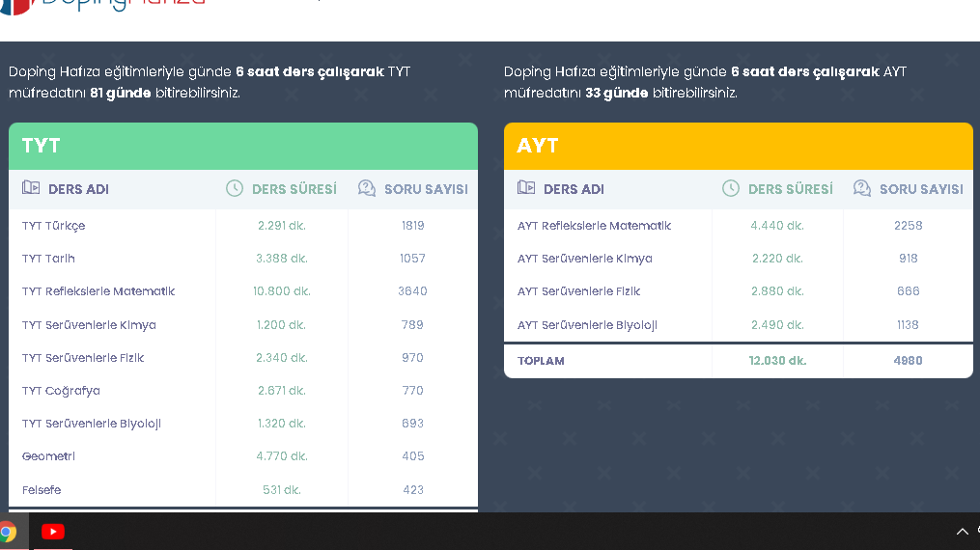Click TYT Serüvenlerle Fizik row name

coord(83,358)
